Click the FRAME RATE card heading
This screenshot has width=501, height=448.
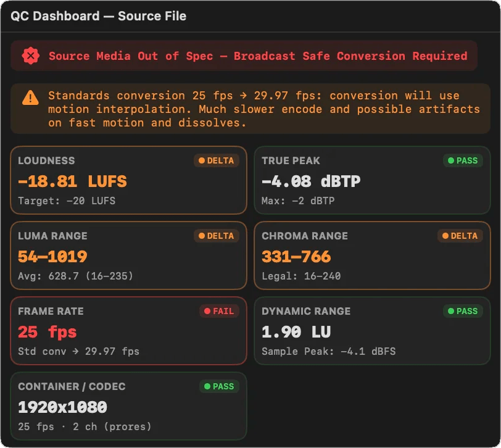click(x=51, y=311)
